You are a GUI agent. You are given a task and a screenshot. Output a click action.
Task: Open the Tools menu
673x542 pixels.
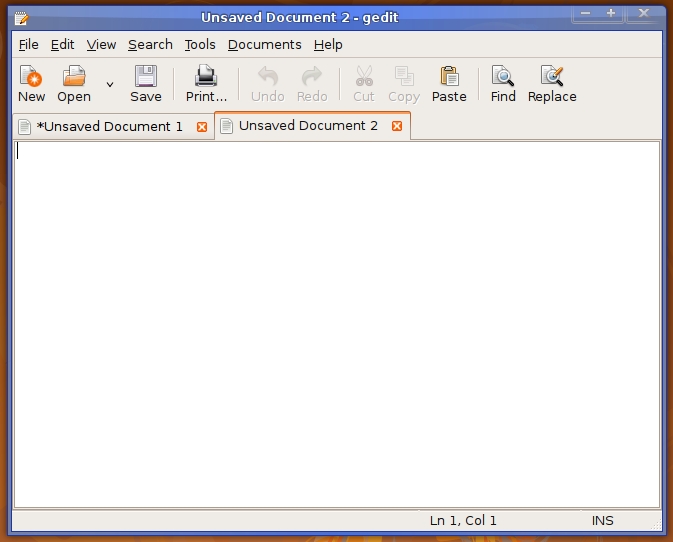(200, 45)
